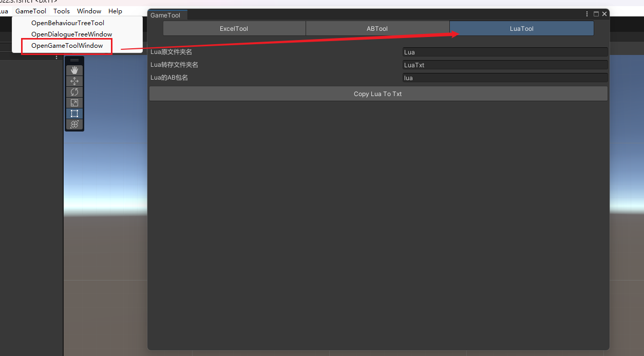Select the Scale tool
This screenshot has height=356, width=644.
pyautogui.click(x=74, y=103)
